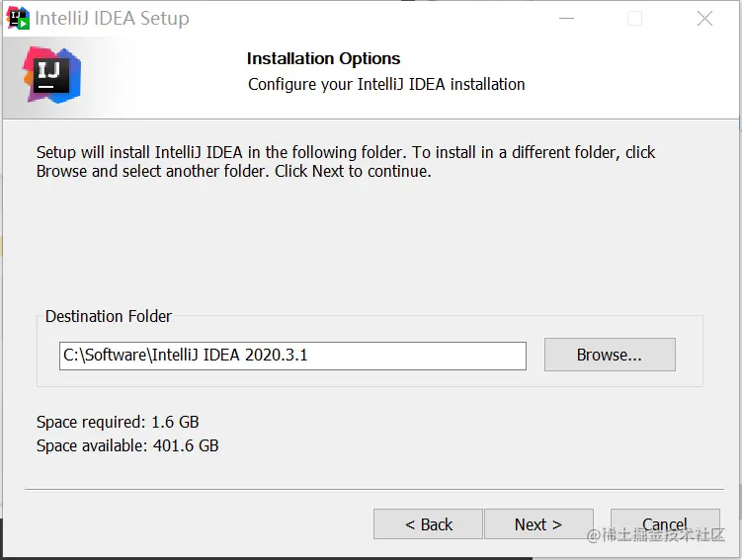Screen dimensions: 742x560
Task: Click the Destination Folder group label
Action: click(109, 317)
